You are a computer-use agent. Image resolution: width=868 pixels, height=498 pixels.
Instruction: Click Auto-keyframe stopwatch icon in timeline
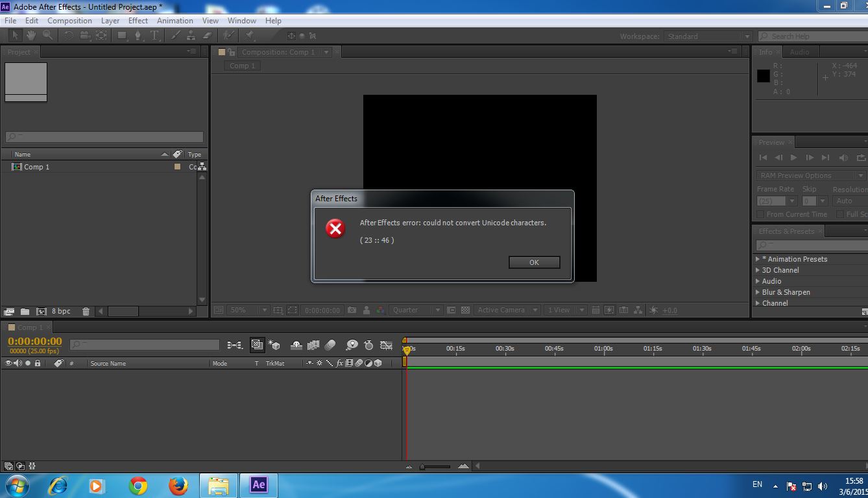368,345
